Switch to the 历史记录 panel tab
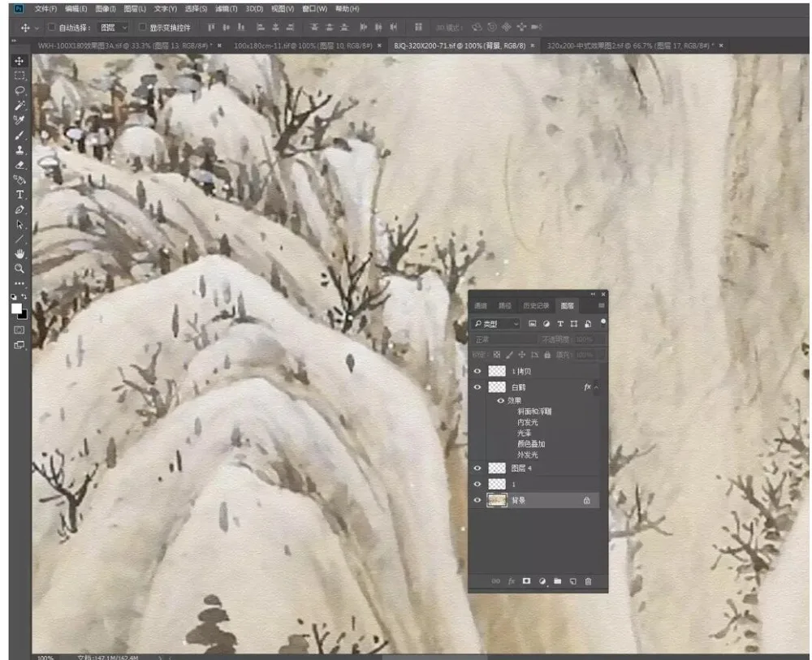Viewport: 812px width, 660px height. pyautogui.click(x=535, y=306)
